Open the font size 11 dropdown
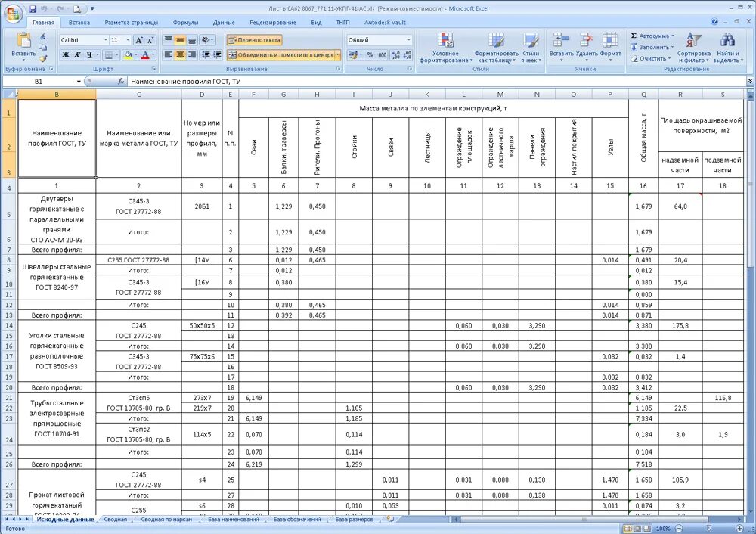The width and height of the screenshot is (756, 534). (128, 40)
